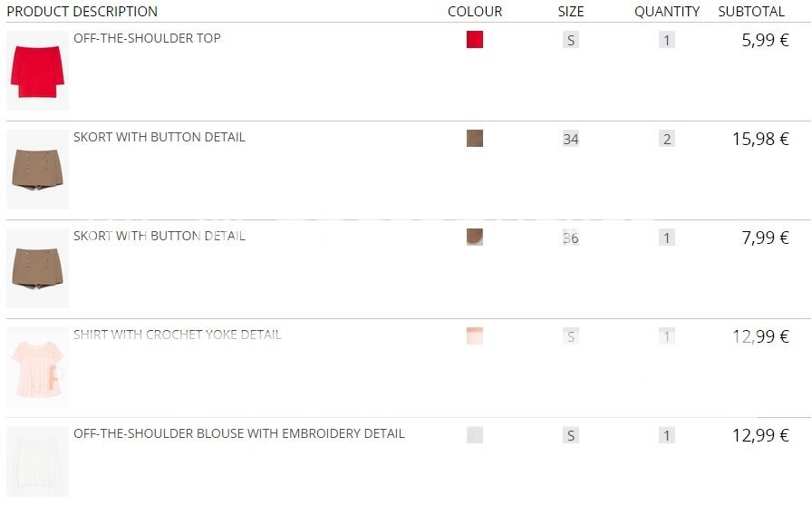Viewport: 812px width, 505px height.
Task: Click brown swatch for size 34 skort
Action: pyautogui.click(x=475, y=139)
